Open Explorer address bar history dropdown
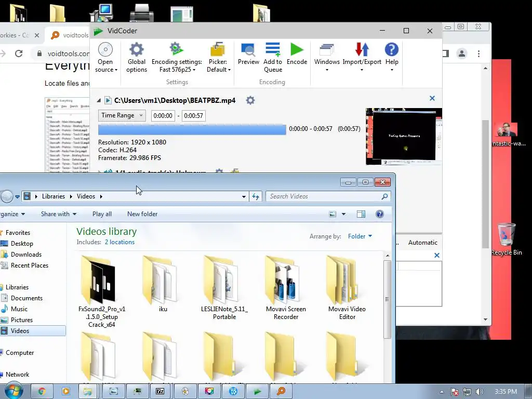 click(244, 196)
